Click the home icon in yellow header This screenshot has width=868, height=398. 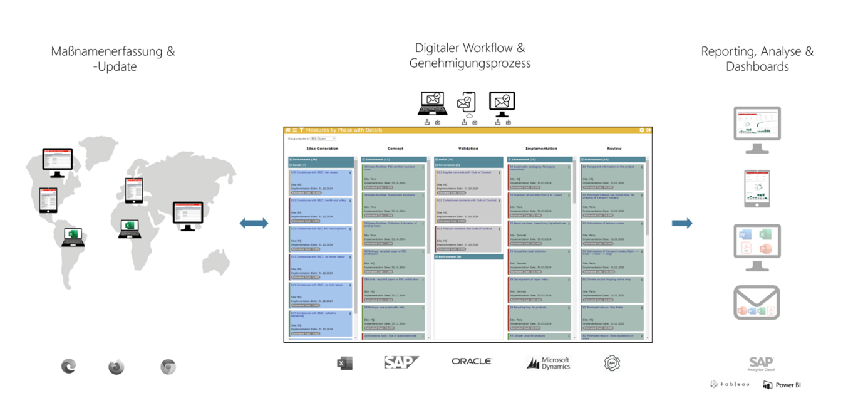[288, 130]
